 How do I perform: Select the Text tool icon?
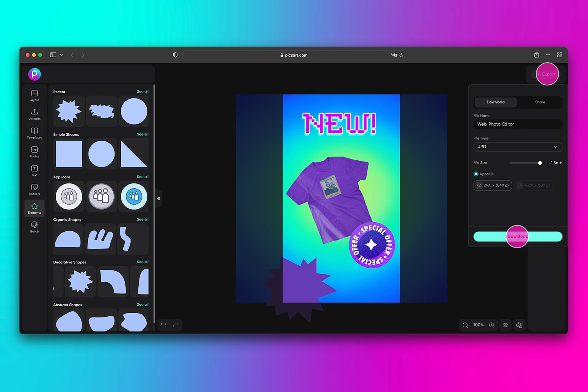point(34,170)
